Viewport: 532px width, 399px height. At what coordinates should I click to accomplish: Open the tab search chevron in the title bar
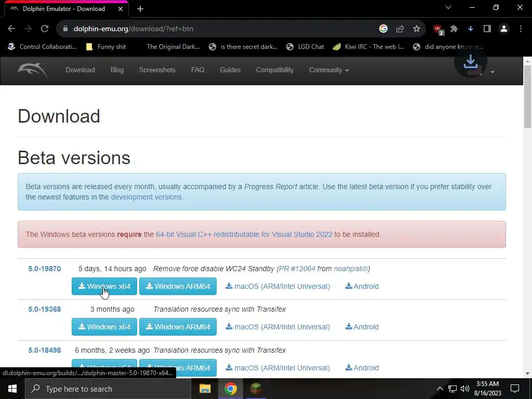coord(448,7)
